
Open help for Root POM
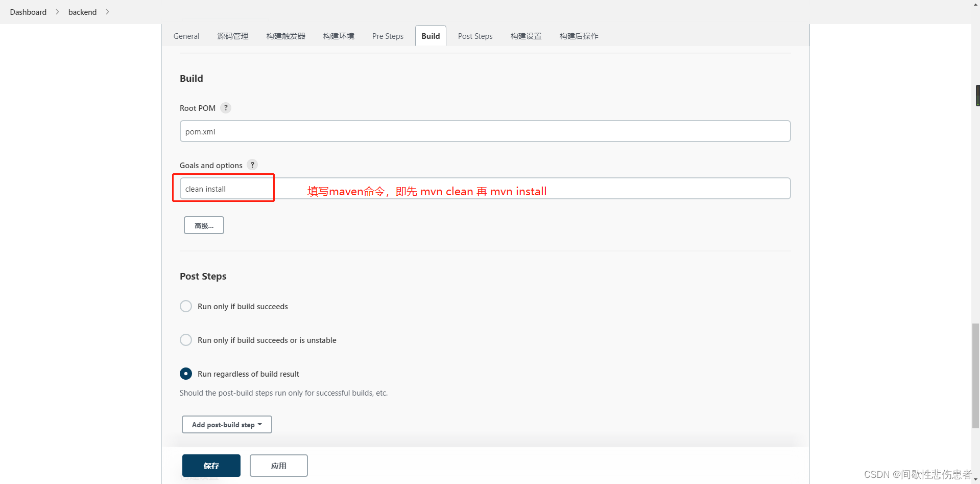(x=226, y=108)
